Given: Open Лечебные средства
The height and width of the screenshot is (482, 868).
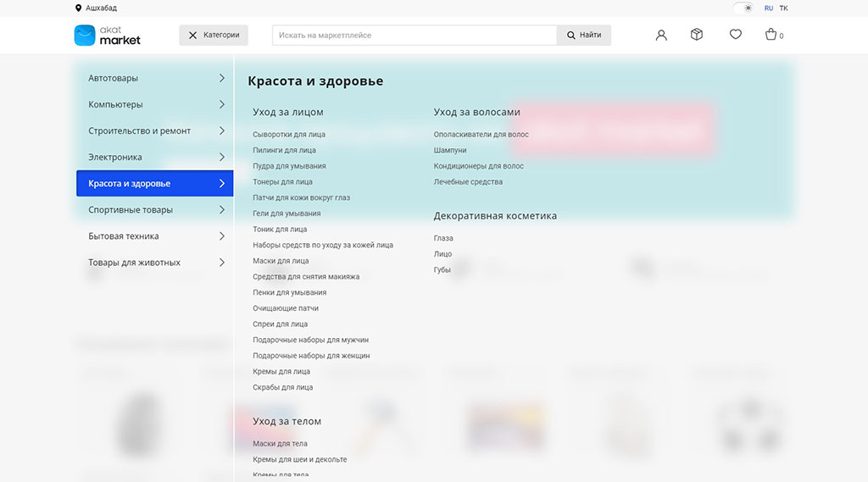Looking at the screenshot, I should 468,181.
